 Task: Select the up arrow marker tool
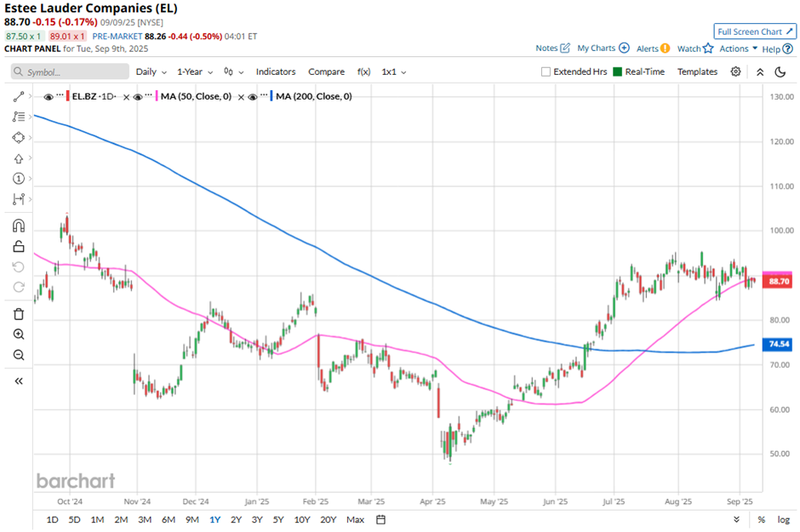pyautogui.click(x=19, y=158)
